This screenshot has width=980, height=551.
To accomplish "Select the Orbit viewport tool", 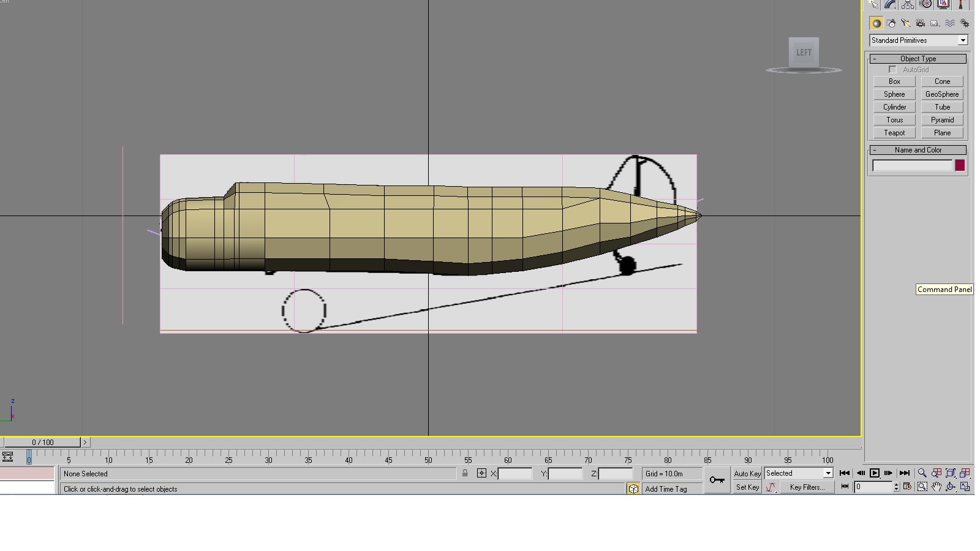I will [951, 487].
